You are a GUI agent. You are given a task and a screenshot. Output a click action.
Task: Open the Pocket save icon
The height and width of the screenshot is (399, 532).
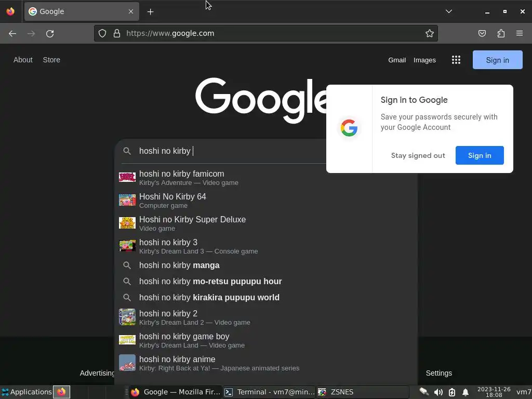tap(482, 33)
